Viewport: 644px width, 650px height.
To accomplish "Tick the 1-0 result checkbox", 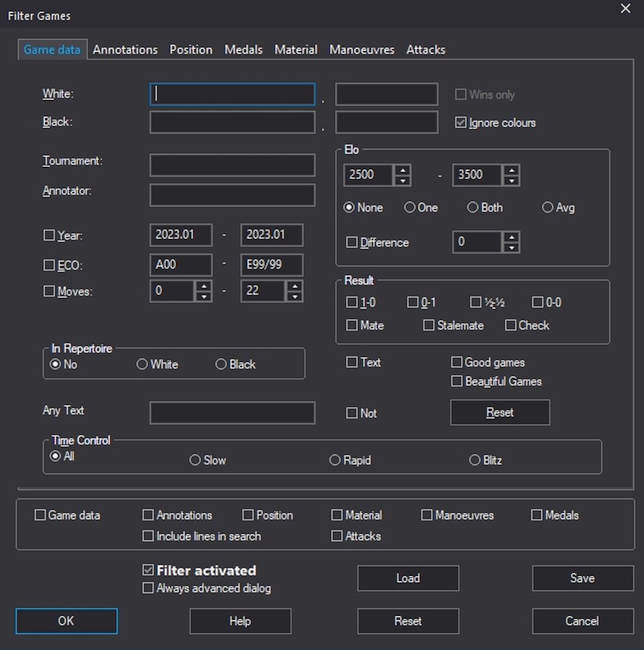I will tap(352, 302).
